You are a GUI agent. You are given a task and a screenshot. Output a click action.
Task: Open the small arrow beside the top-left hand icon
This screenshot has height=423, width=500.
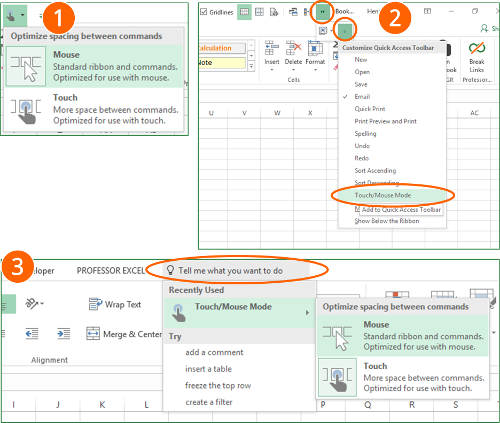coord(22,15)
